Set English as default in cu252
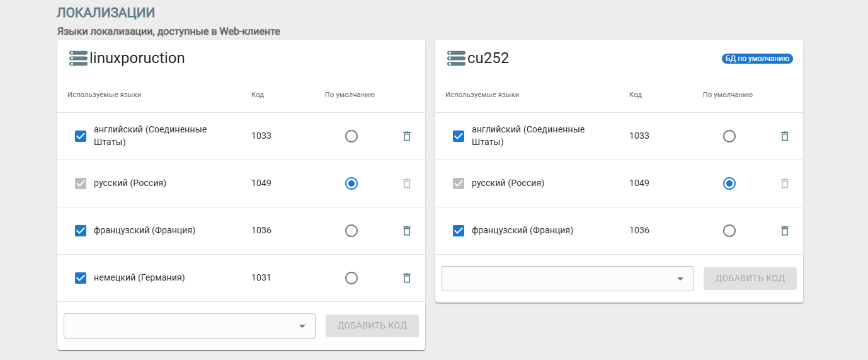Screen dimensions: 868x360 (x=729, y=136)
